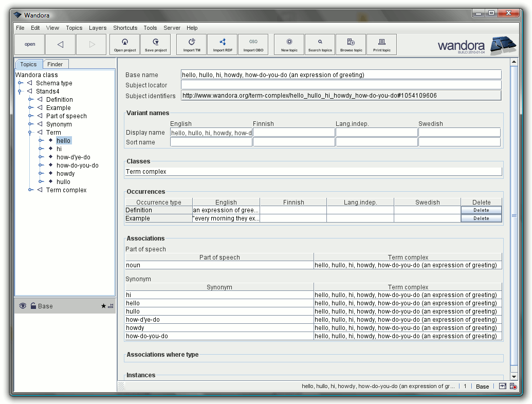Image resolution: width=532 pixels, height=404 pixels.
Task: Click the Print topic toolbar icon
Action: (381, 44)
